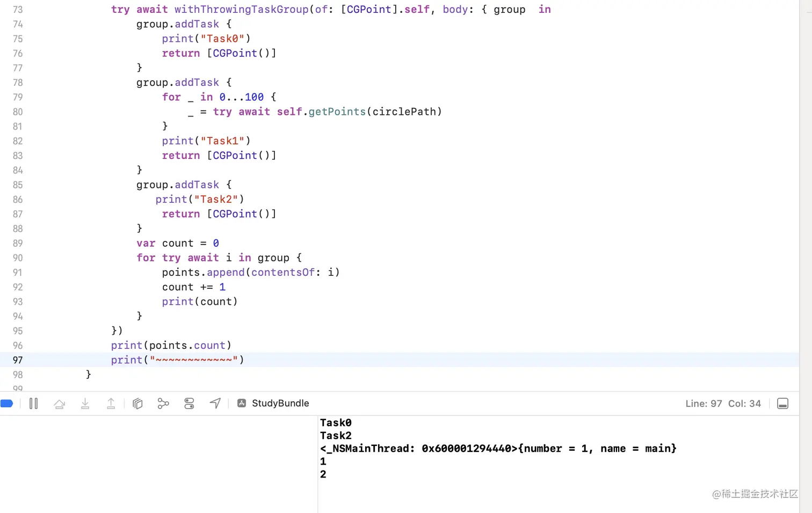Open the Environment Overrides icon
The width and height of the screenshot is (812, 513).
point(189,404)
